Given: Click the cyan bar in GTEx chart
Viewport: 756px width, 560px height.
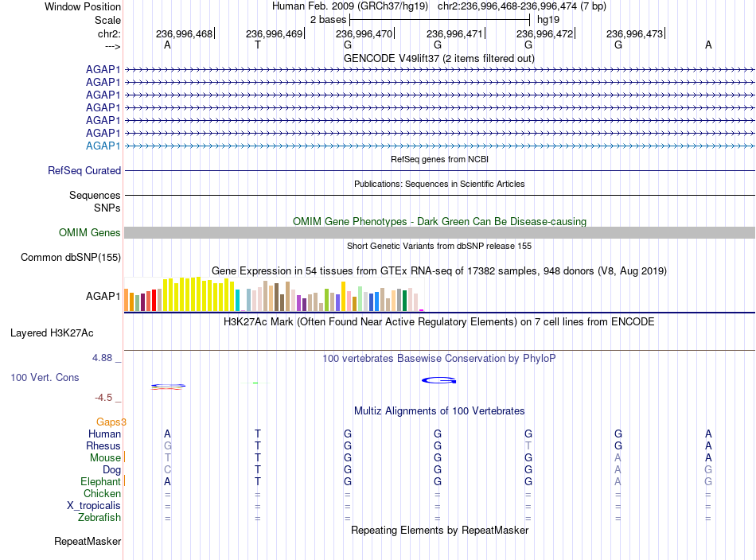Looking at the screenshot, I should tap(237, 300).
